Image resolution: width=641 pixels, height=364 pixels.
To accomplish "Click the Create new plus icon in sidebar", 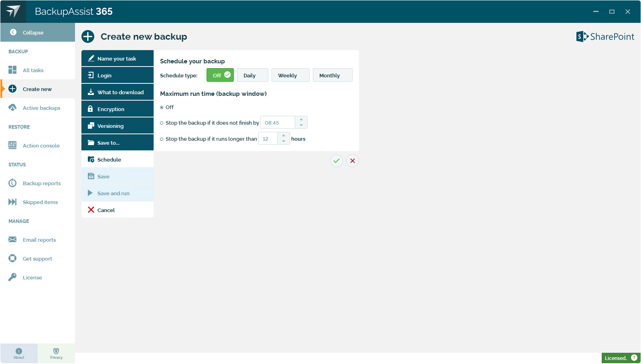I will [12, 89].
